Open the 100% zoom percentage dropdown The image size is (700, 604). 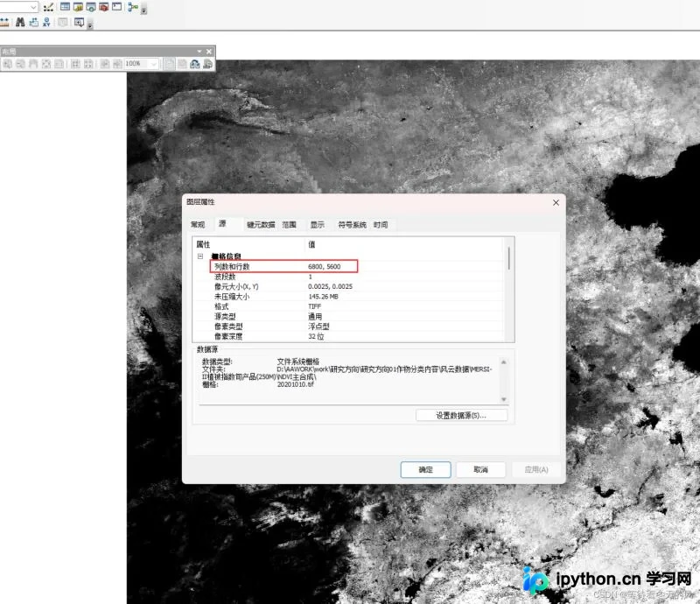click(154, 64)
